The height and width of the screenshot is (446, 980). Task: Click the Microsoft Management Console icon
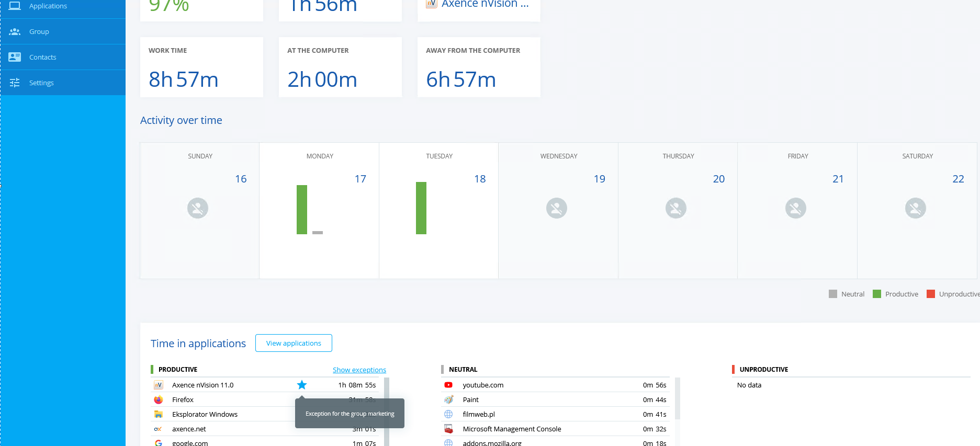click(x=448, y=429)
